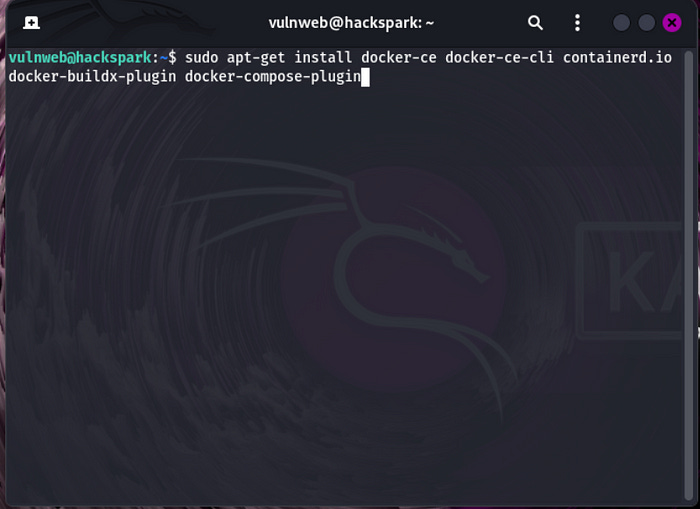Minimize the terminal window

pyautogui.click(x=621, y=23)
